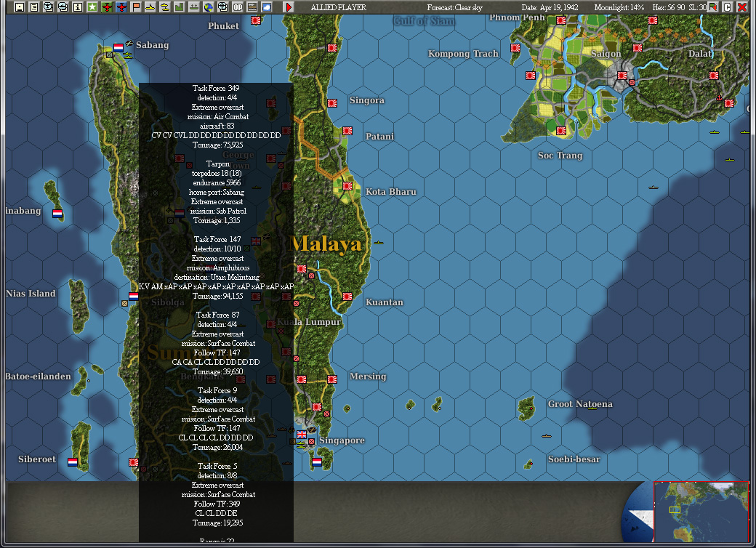Open the globe map icon
Image resolution: width=756 pixels, height=548 pixels.
[207, 9]
